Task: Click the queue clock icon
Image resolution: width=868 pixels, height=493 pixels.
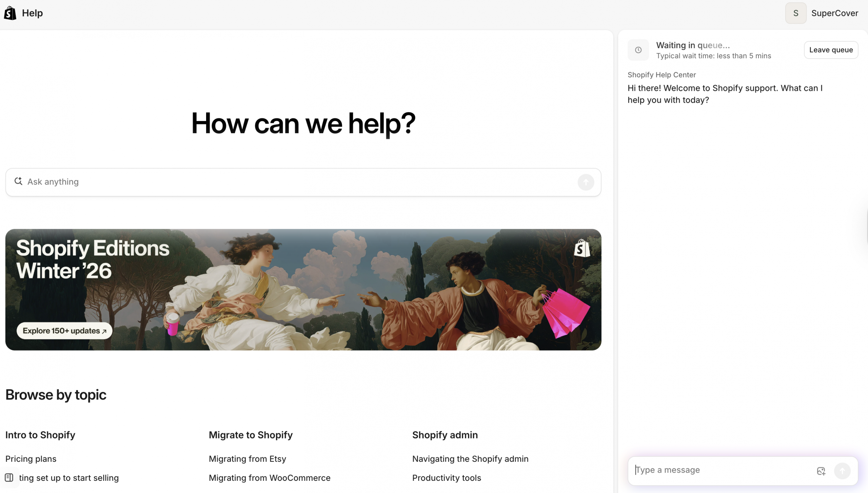Action: point(638,50)
